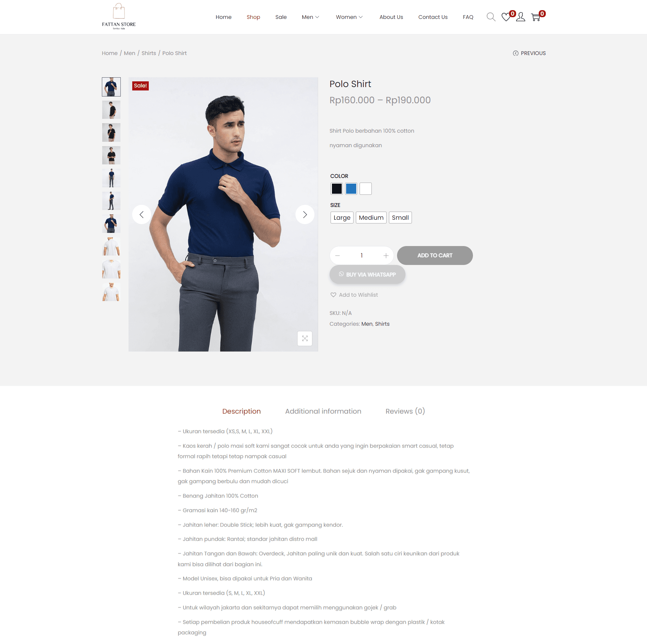This screenshot has height=644, width=647.
Task: Switch to Reviews (0) tab
Action: (x=405, y=411)
